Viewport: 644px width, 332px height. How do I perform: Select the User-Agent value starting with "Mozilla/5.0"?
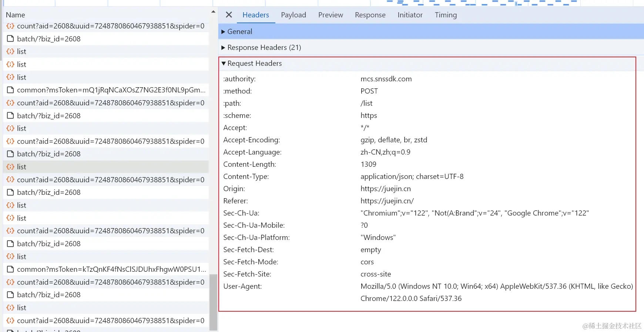497,292
